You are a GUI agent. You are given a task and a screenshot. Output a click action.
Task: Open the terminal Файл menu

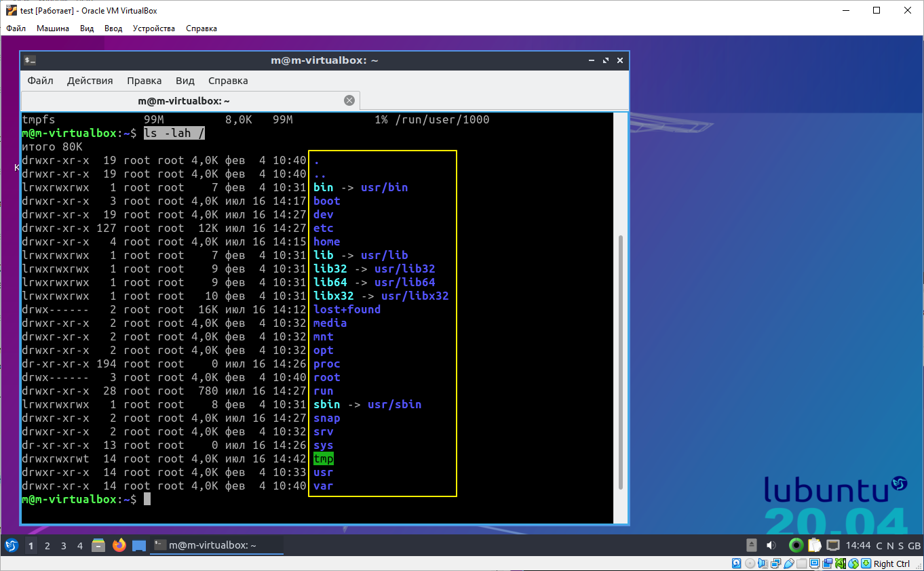tap(40, 80)
